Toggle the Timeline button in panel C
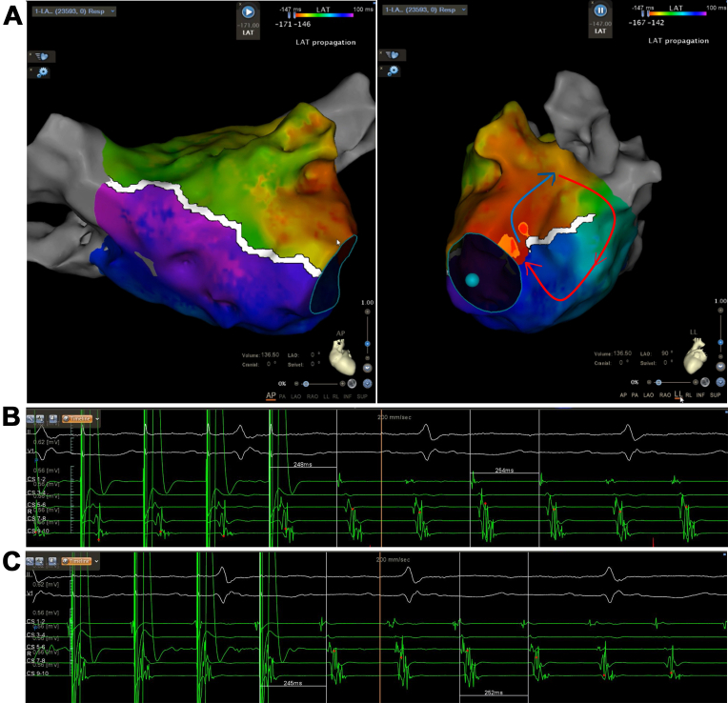The height and width of the screenshot is (703, 728). (77, 561)
